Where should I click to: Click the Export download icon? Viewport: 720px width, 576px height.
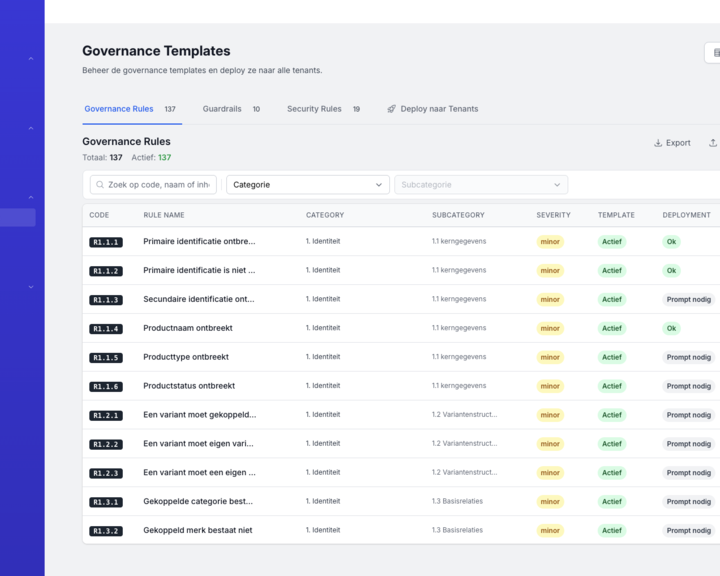[x=658, y=143]
